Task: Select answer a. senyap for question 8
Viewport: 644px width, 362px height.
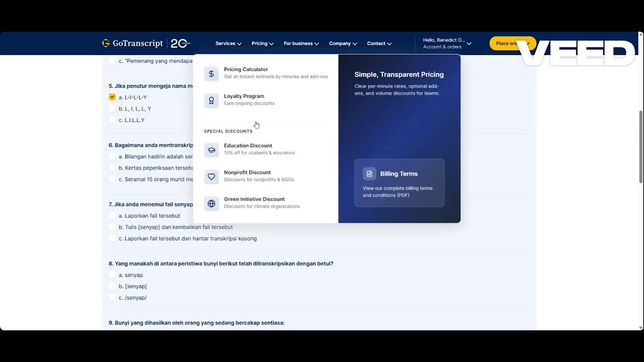Action: coord(112,275)
